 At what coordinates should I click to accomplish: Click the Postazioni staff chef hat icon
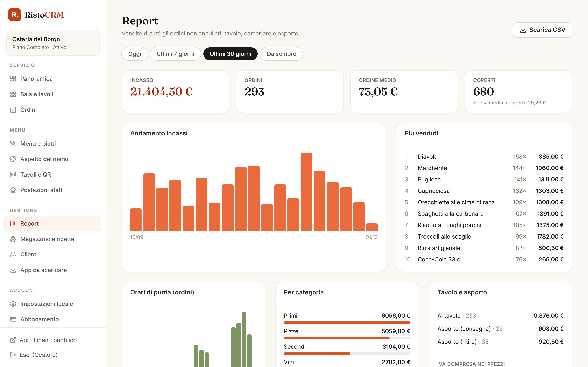[x=13, y=190]
